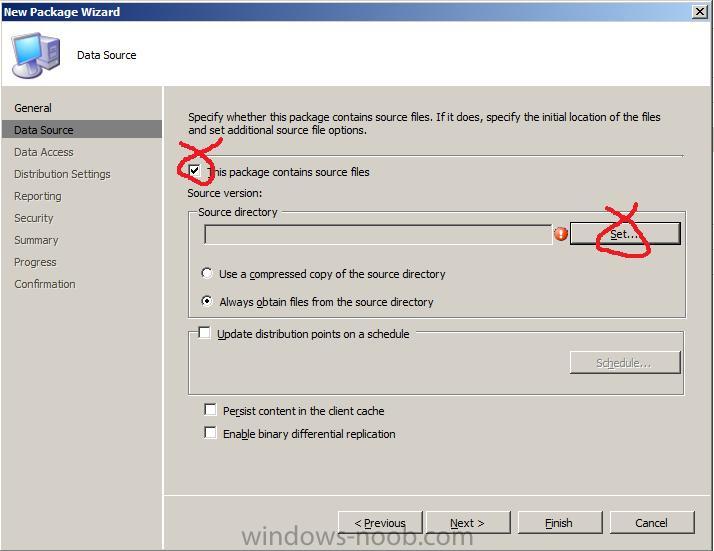This screenshot has height=551, width=714.
Task: Open Distribution Settings step
Action: (x=62, y=174)
